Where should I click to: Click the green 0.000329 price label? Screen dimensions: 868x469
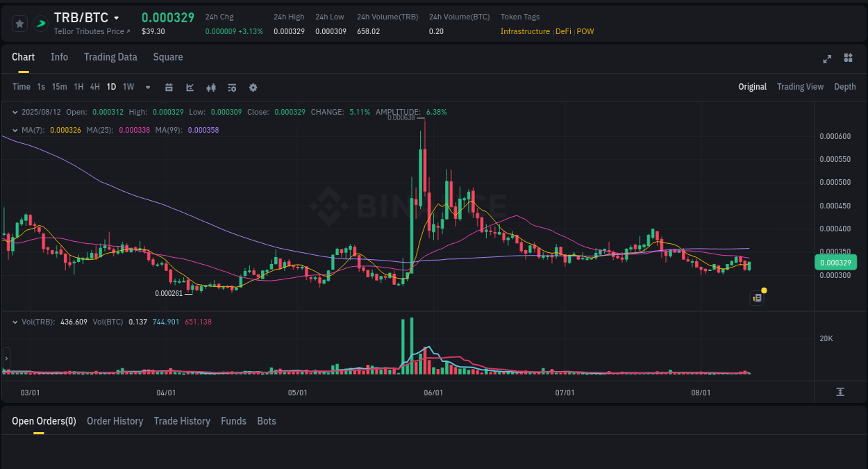[835, 262]
